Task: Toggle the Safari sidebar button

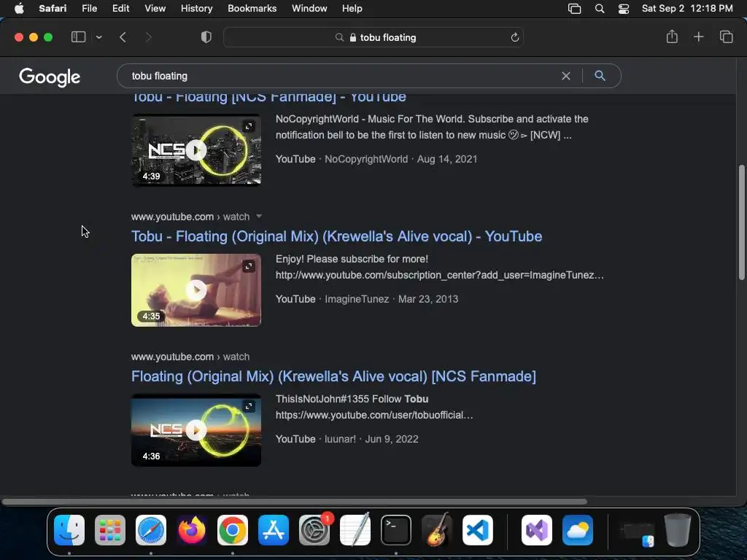Action: click(x=78, y=37)
